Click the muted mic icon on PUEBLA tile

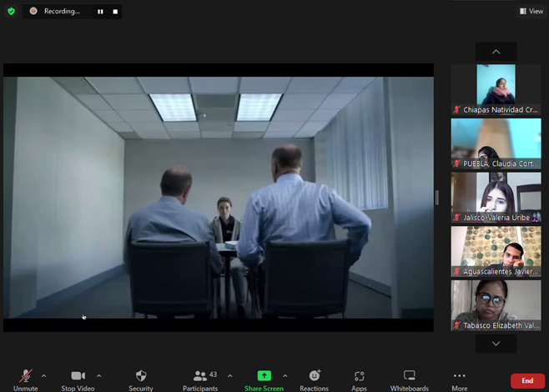coord(456,163)
